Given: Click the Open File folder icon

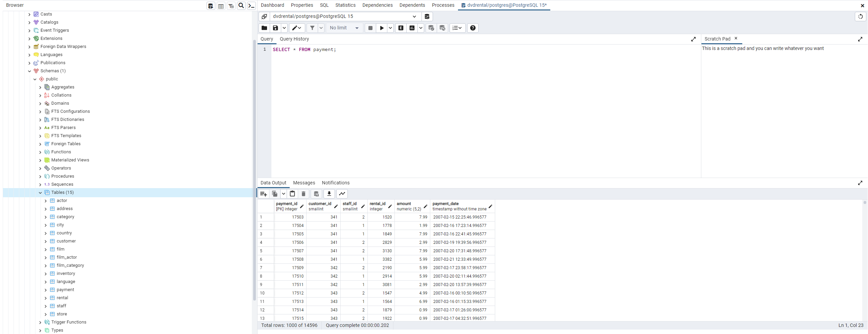Looking at the screenshot, I should coord(264,28).
